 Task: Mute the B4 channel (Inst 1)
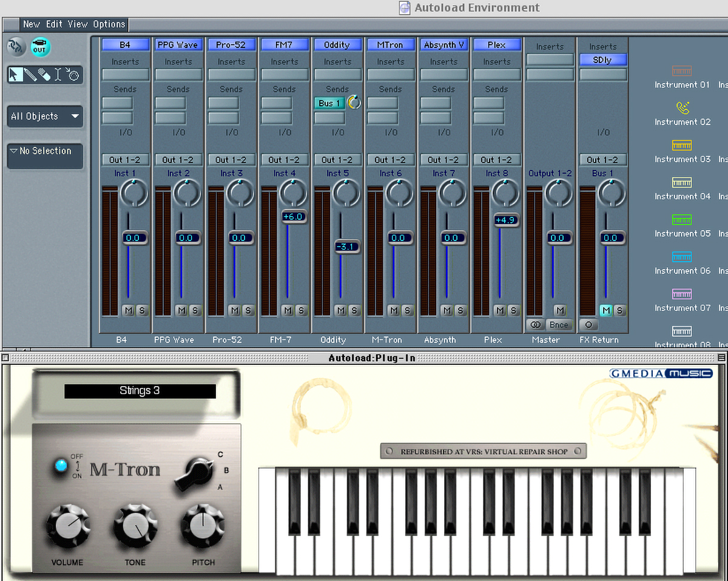tap(128, 310)
